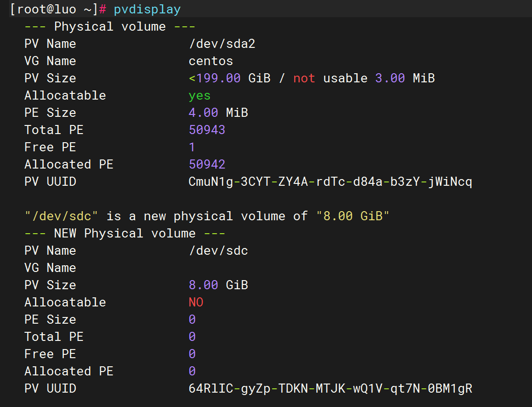The height and width of the screenshot is (407, 532).
Task: Select the zero Total PE value for /dev/sdc
Action: [192, 337]
